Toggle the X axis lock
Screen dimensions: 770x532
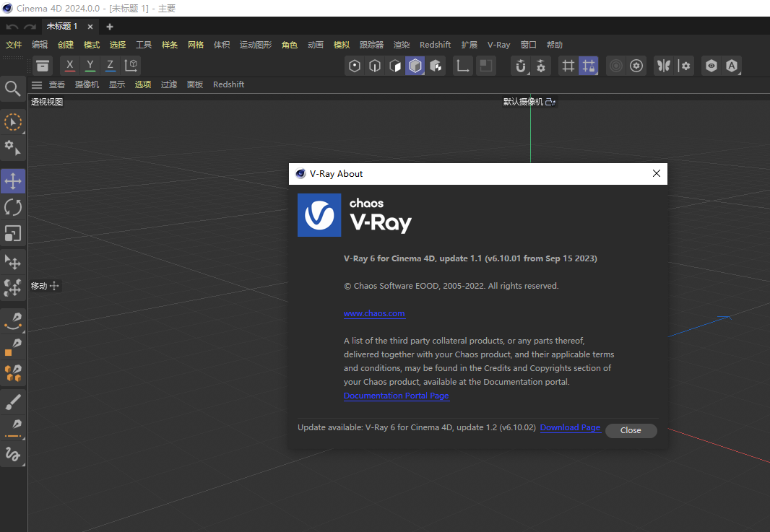coord(70,65)
